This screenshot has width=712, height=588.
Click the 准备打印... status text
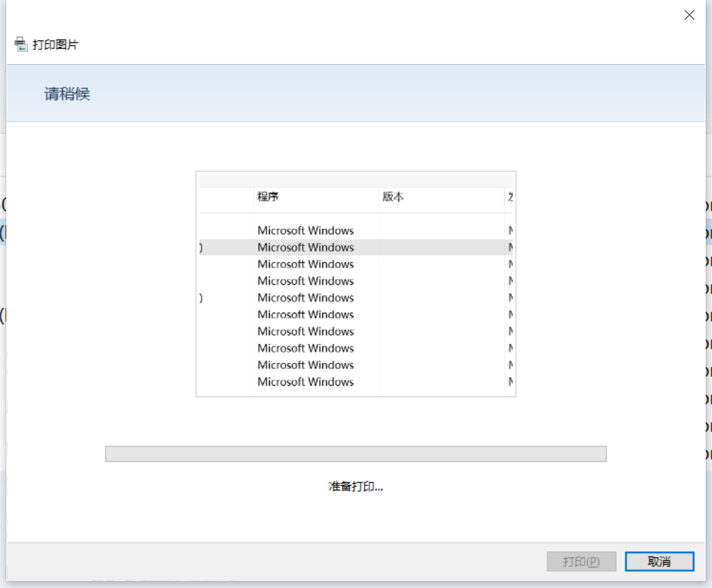pos(355,487)
